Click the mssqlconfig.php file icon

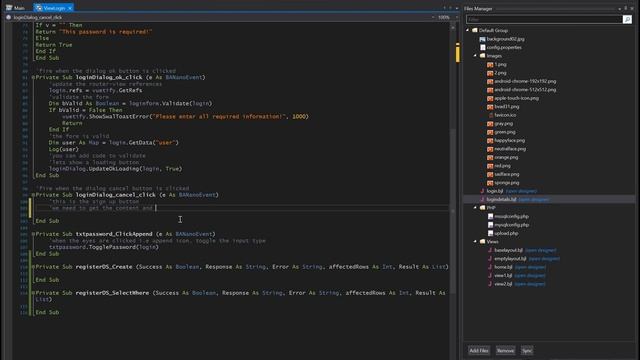pos(490,216)
